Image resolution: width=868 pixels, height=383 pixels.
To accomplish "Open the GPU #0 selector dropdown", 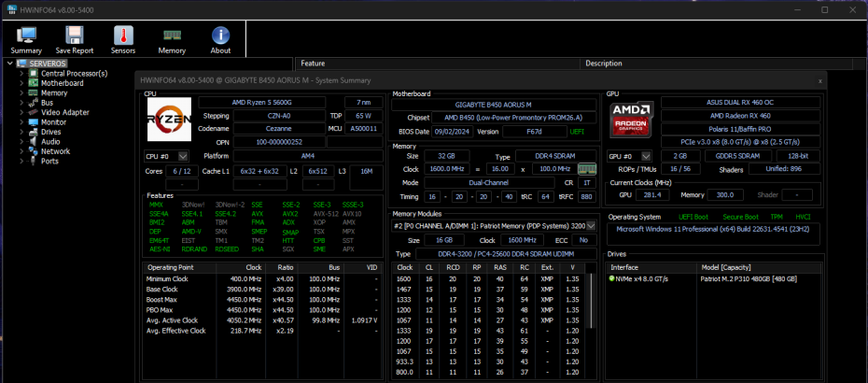I will tap(646, 156).
